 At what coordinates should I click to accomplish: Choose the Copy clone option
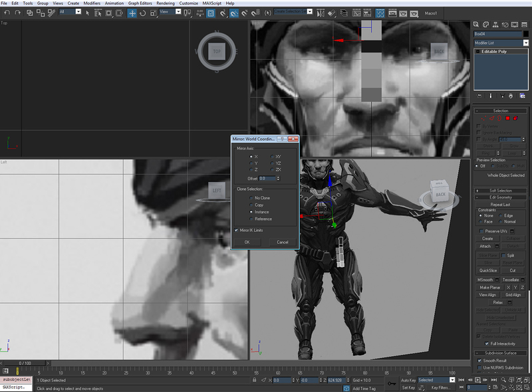pyautogui.click(x=251, y=205)
